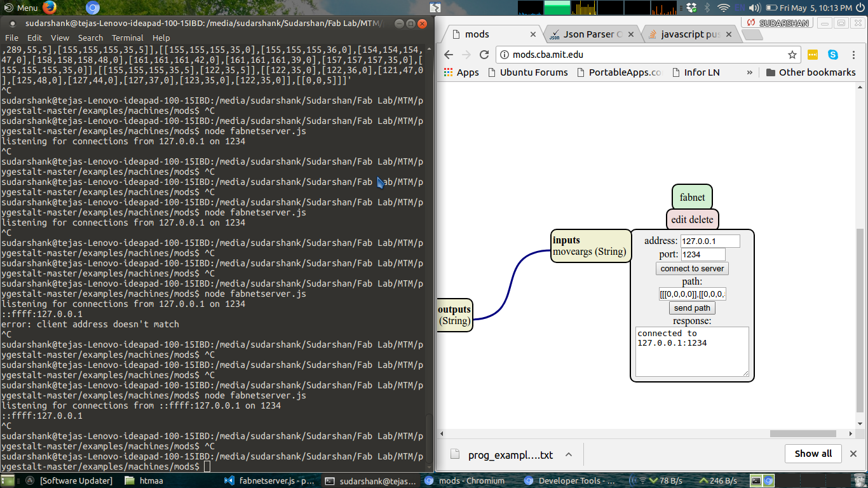Click edit delete on the fabnet module
This screenshot has height=488, width=868.
693,220
